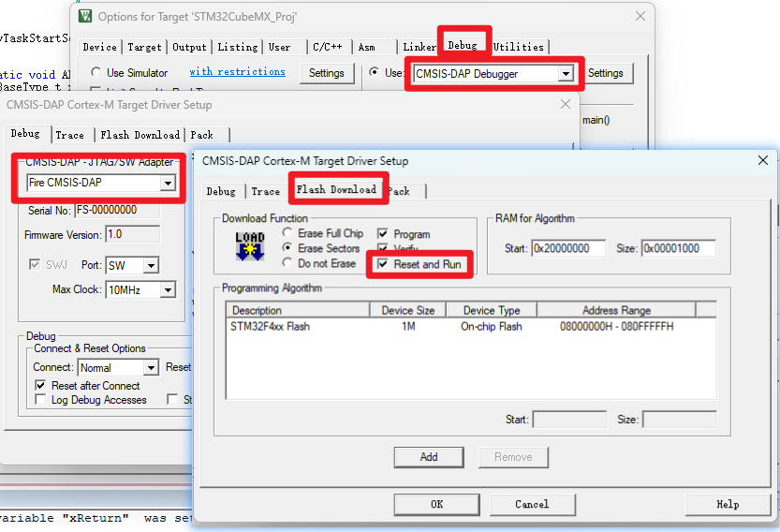
Task: Click Settings next to CMSIS-DAP Debugger
Action: click(606, 73)
